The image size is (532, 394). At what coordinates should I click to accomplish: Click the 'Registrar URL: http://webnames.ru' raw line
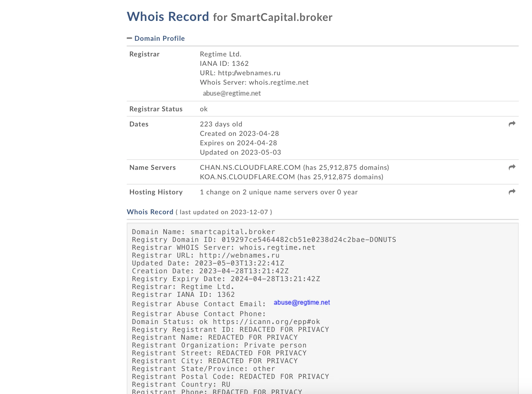coord(206,256)
